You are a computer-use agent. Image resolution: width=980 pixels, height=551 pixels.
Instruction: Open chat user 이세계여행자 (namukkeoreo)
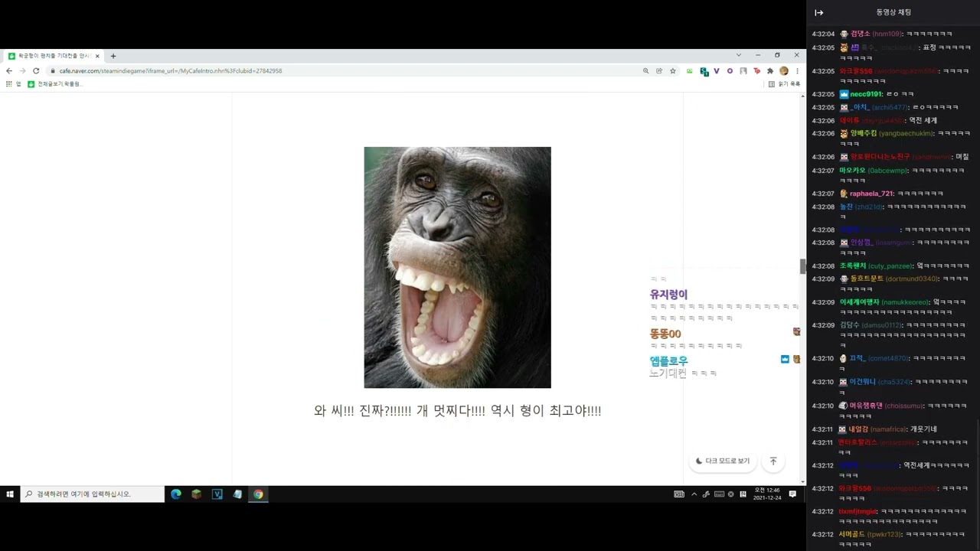pos(884,302)
